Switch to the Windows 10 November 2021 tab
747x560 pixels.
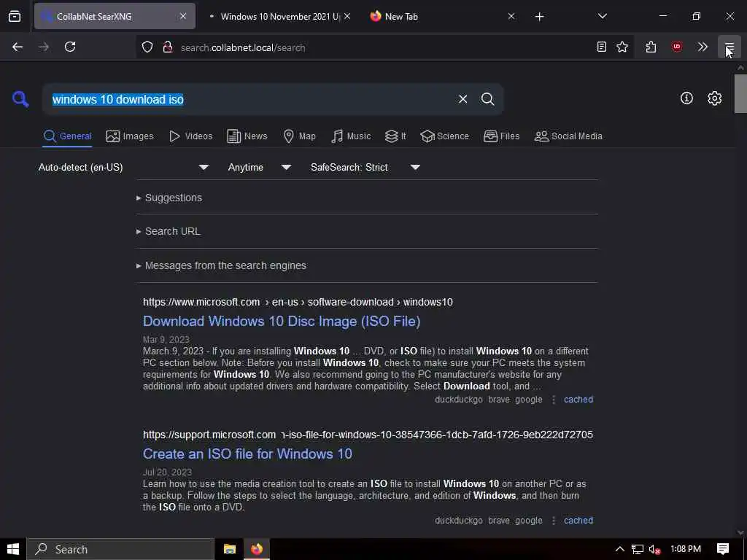click(280, 17)
